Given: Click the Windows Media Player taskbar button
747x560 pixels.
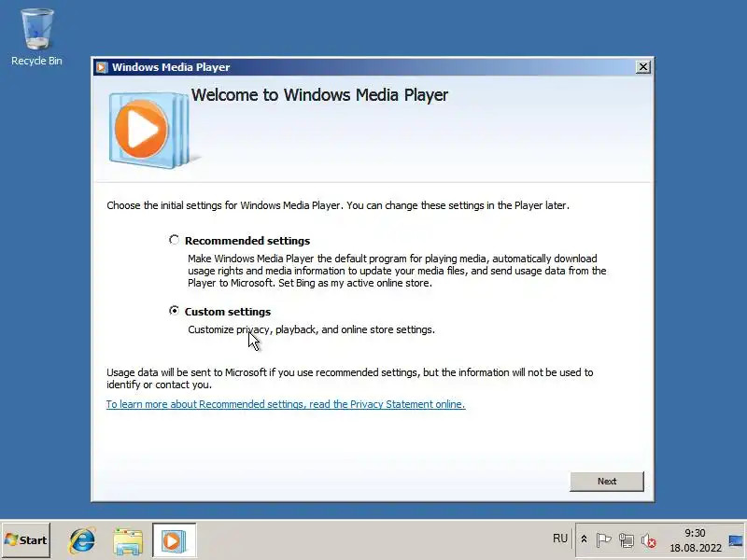Looking at the screenshot, I should coord(174,540).
